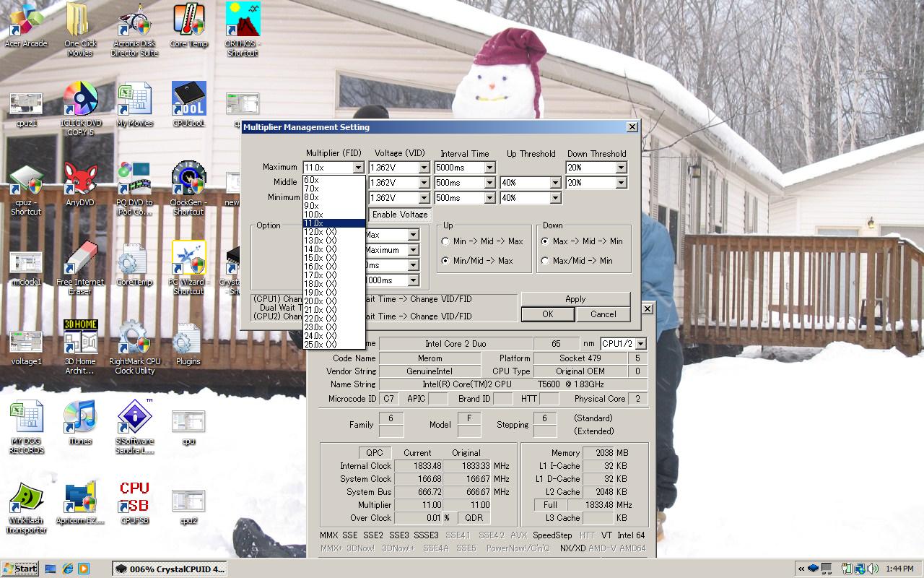This screenshot has height=578, width=924.
Task: Launch the CPUFSB desktop icon
Action: 134,502
